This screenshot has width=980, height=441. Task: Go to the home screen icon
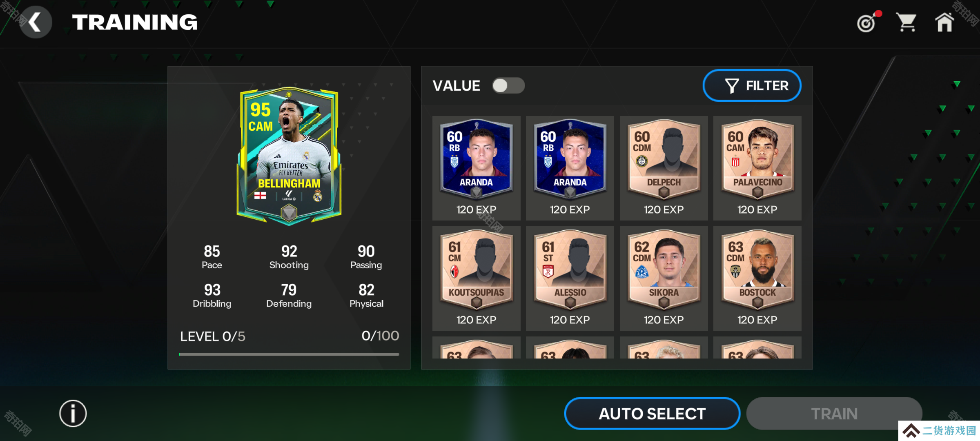(x=944, y=22)
